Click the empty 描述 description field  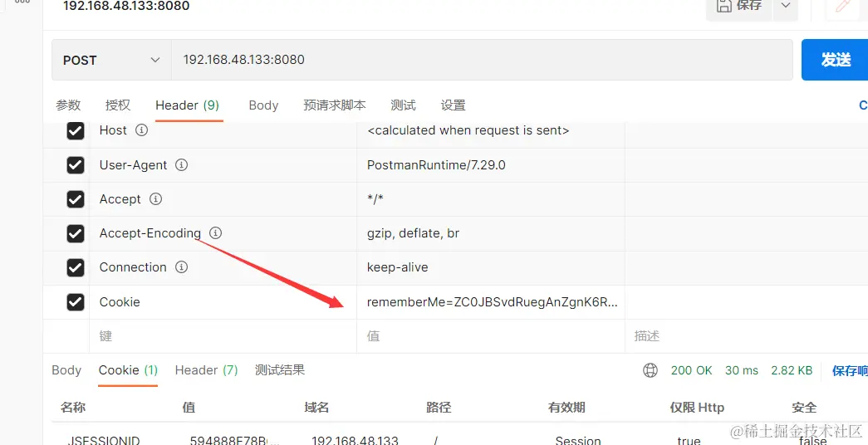[x=746, y=336]
